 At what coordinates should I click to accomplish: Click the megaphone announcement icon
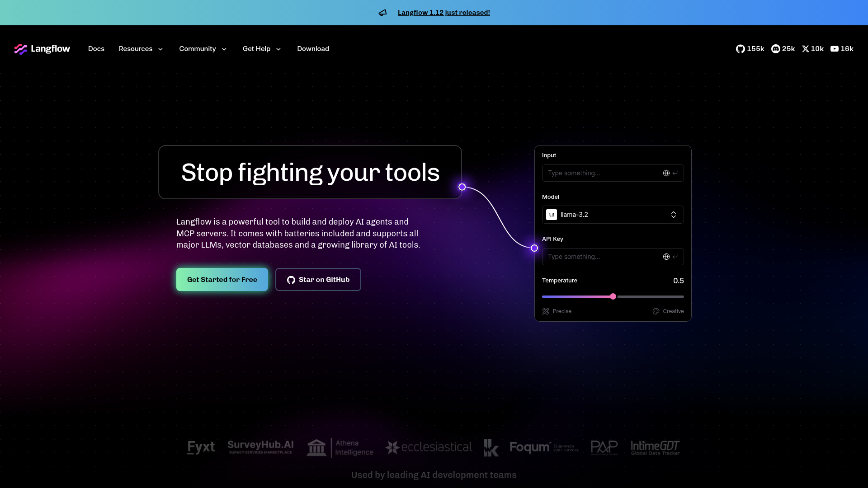tap(382, 13)
